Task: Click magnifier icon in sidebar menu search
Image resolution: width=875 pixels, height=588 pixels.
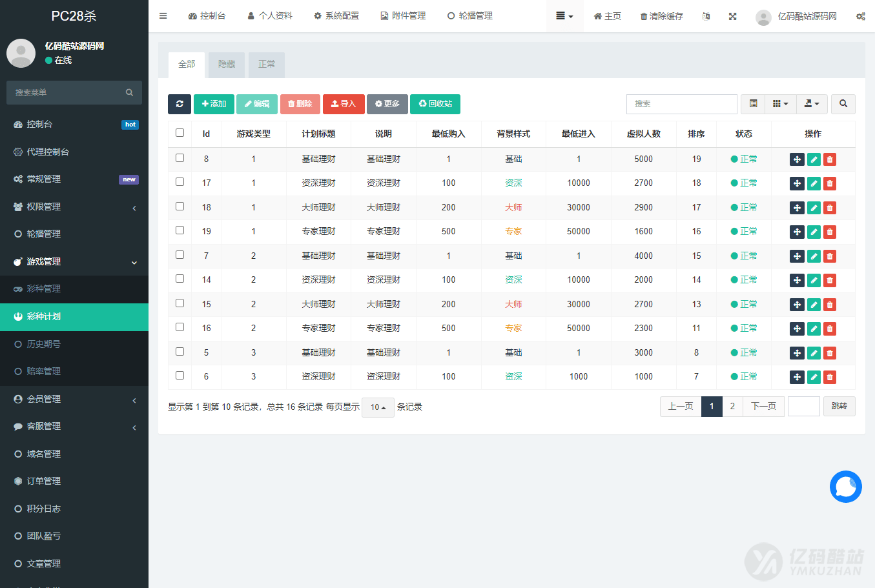Action: click(129, 92)
